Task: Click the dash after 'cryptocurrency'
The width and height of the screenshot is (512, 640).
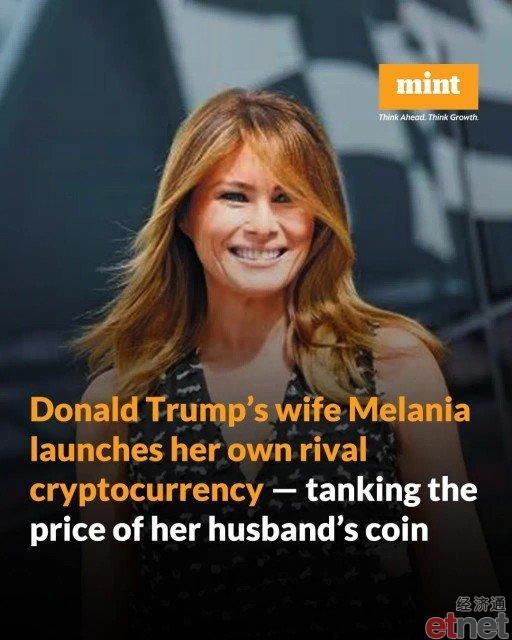Action: [285, 489]
